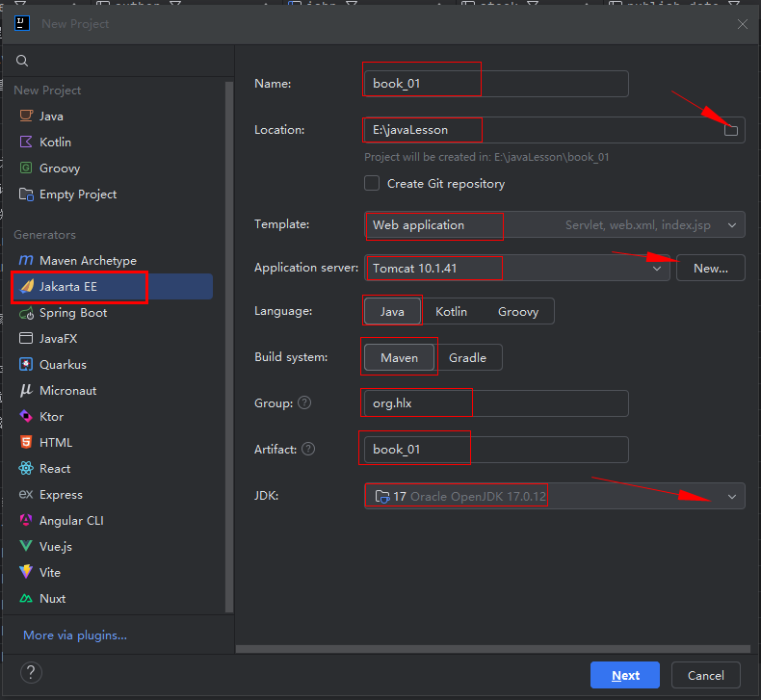761x700 pixels.
Task: Open the Template dropdown
Action: click(x=554, y=224)
